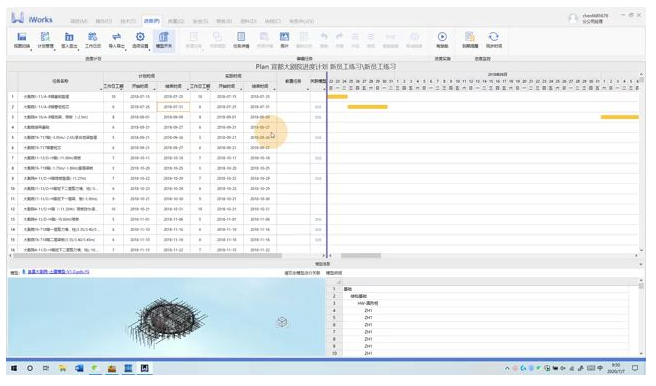Screen dimensions: 656x386
Task: Select ZH1 in model tree row 7
Action: 368,332
